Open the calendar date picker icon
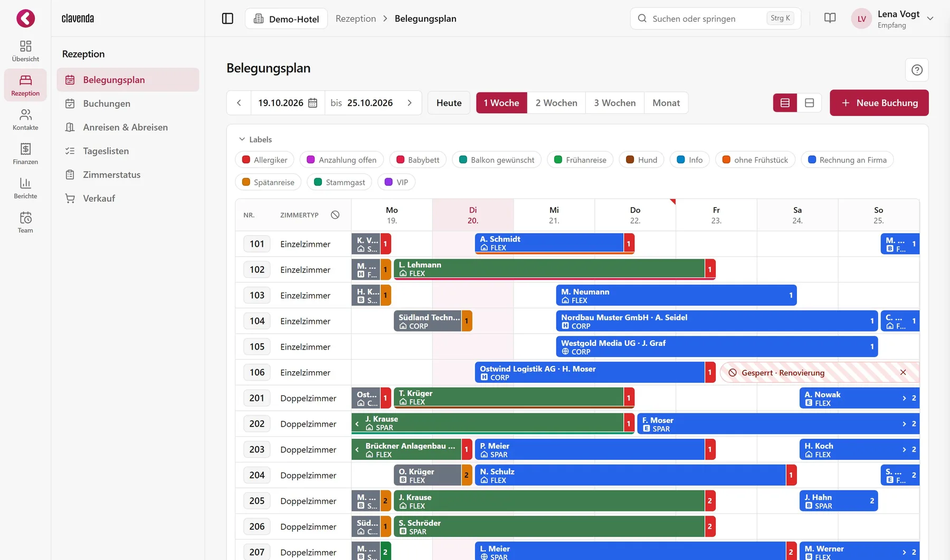Image resolution: width=950 pixels, height=560 pixels. (x=313, y=103)
